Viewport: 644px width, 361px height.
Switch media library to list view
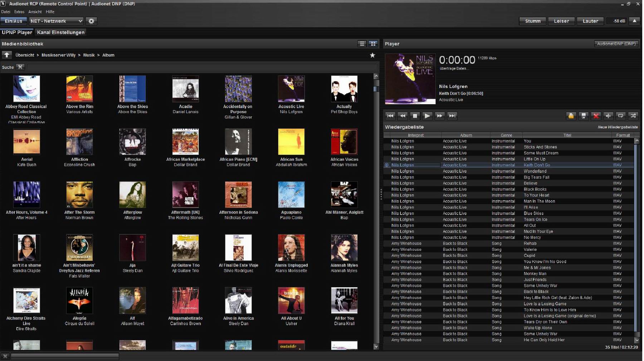point(362,44)
